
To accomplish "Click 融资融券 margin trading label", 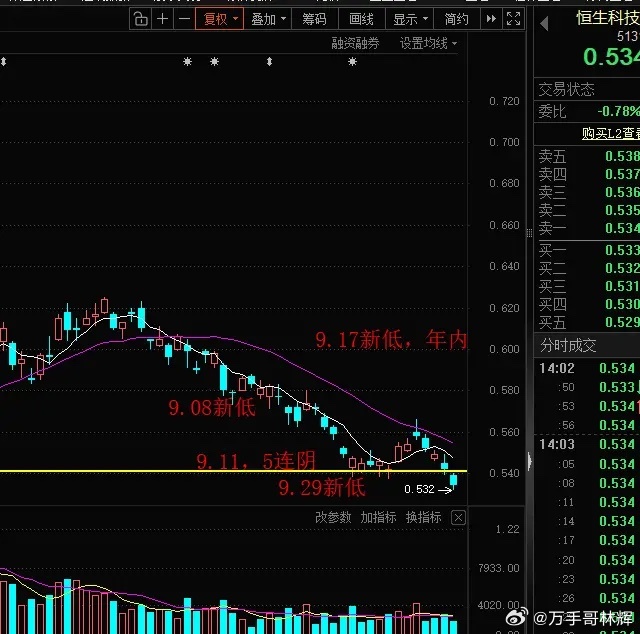I will (355, 43).
